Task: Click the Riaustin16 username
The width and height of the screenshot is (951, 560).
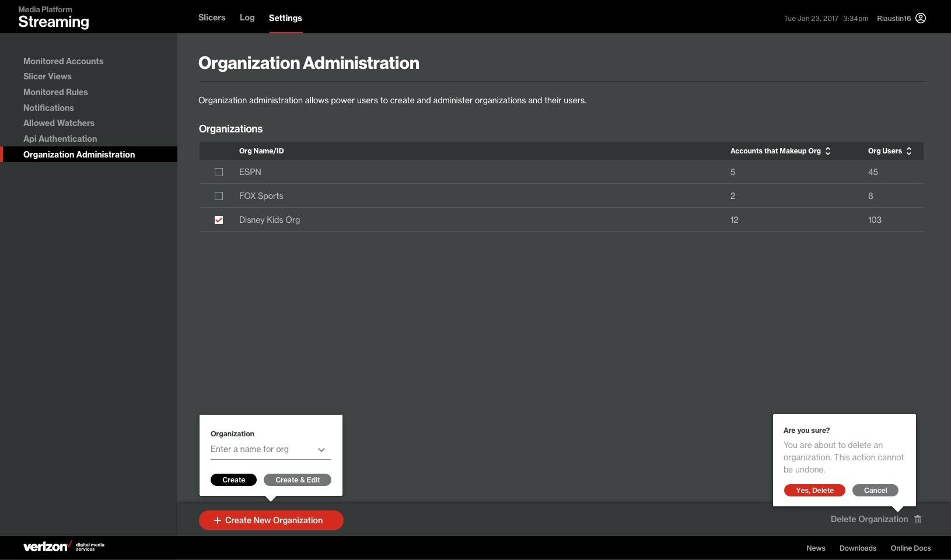Action: [893, 19]
